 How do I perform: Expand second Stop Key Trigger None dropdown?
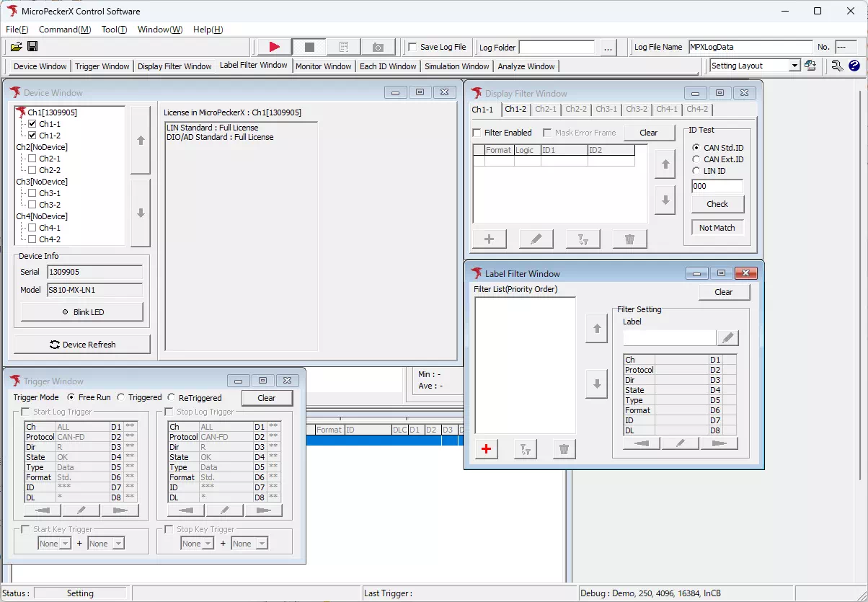(x=261, y=544)
